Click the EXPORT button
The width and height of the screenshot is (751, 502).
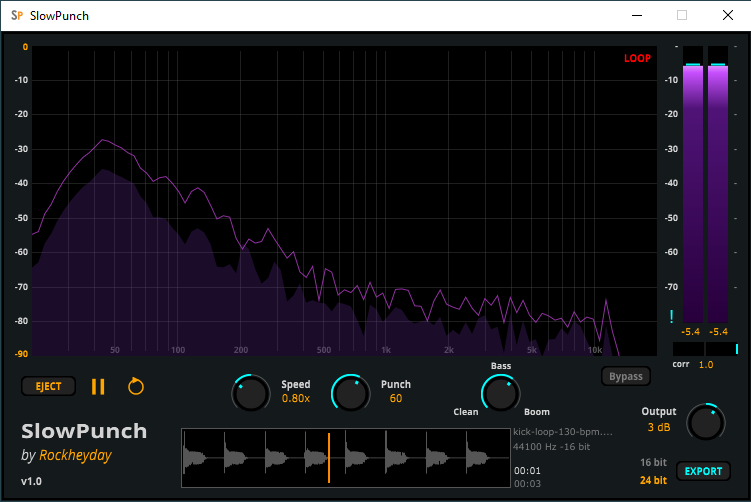pos(703,471)
